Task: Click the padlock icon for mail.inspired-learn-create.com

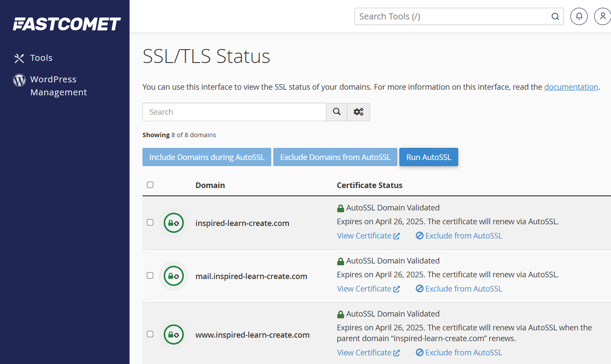Action: point(173,276)
